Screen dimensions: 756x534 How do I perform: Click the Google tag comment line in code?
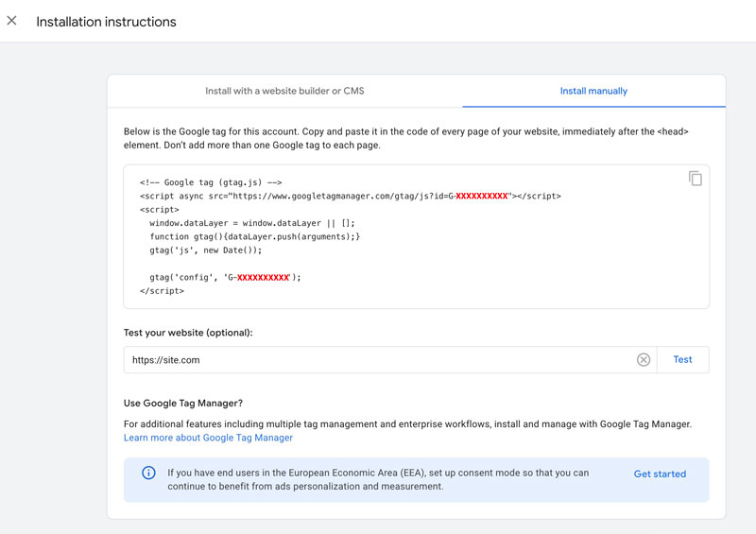(x=211, y=182)
